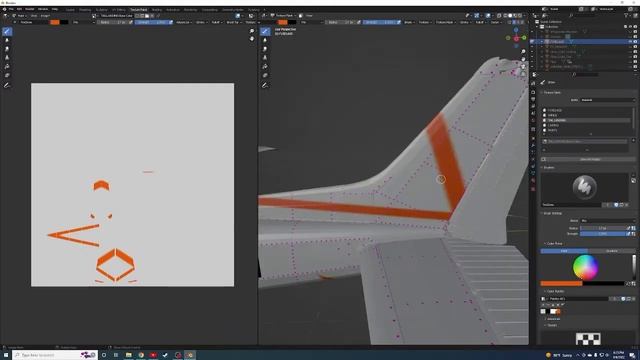Enable solid viewport shading mode

[510, 16]
